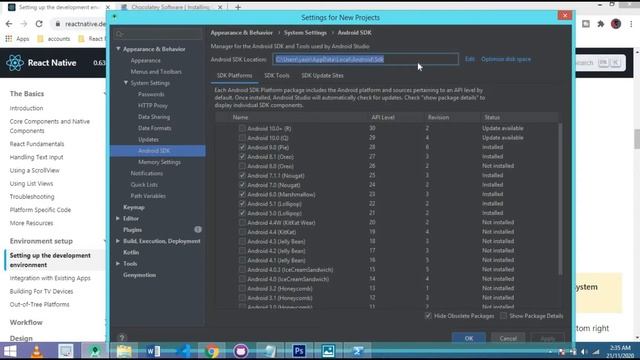Switch to SDK Tools tab

click(277, 76)
